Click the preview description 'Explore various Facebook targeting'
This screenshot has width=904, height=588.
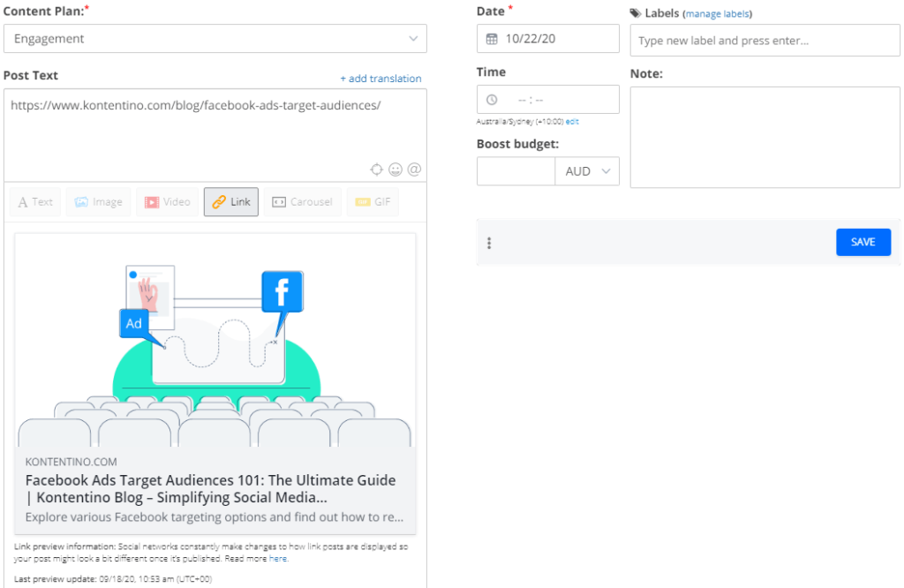coord(215,517)
